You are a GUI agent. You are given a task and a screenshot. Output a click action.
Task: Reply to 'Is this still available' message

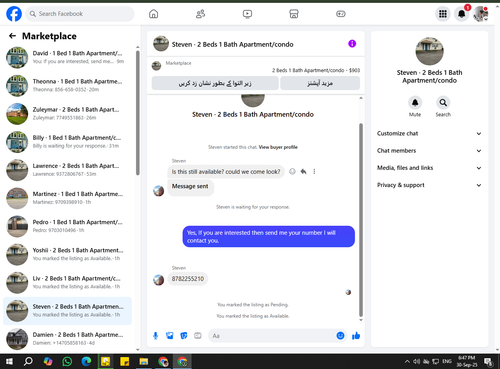[x=303, y=171]
